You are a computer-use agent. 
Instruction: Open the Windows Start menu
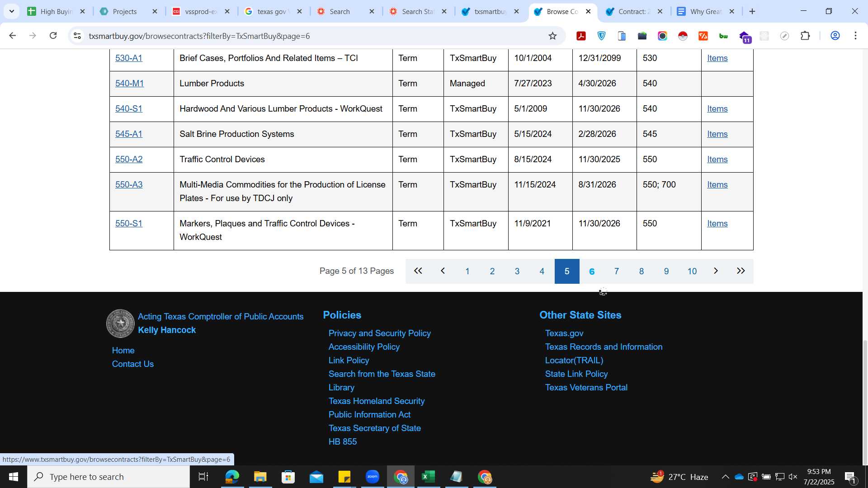(x=14, y=477)
